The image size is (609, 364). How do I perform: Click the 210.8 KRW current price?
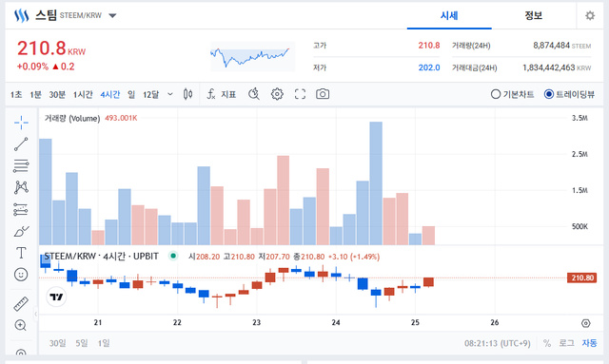tap(51, 48)
